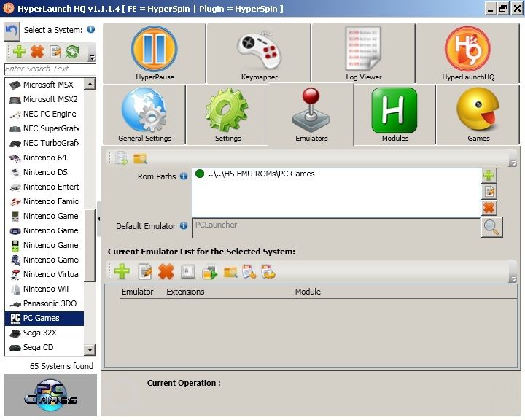525x420 pixels.
Task: Switch to the Modules tab
Action: click(394, 114)
